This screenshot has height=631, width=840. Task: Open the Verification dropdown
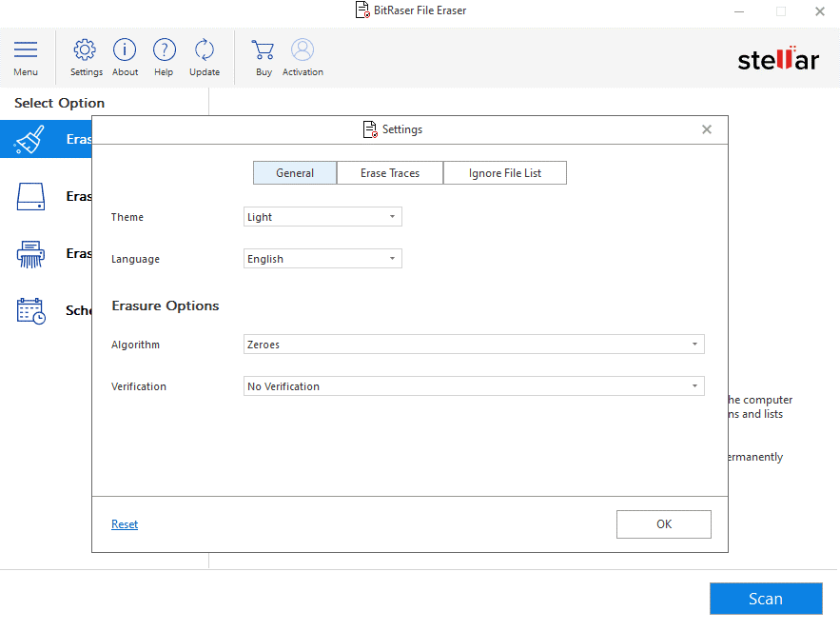[x=474, y=386]
